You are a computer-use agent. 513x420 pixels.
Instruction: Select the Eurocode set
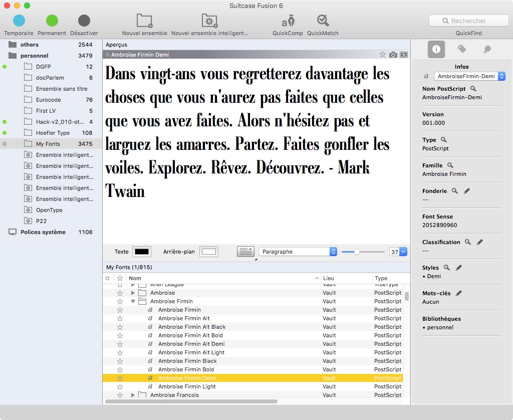(51, 100)
